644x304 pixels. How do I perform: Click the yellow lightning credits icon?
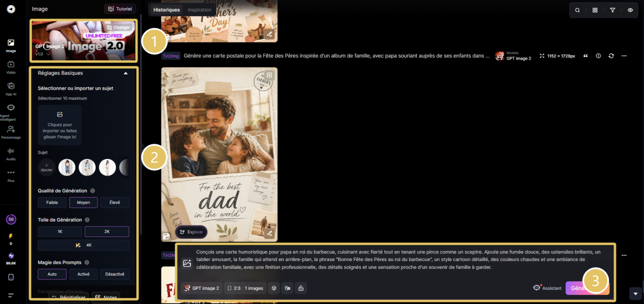click(11, 236)
